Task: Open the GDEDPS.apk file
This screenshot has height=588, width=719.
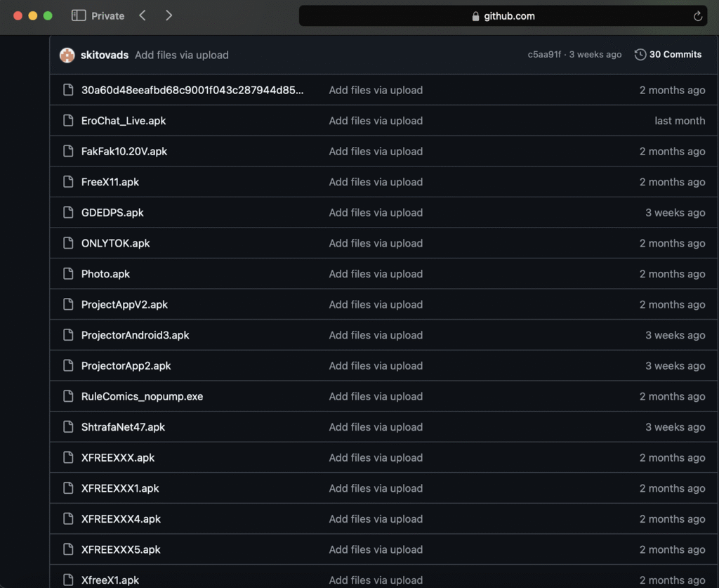Action: point(112,212)
